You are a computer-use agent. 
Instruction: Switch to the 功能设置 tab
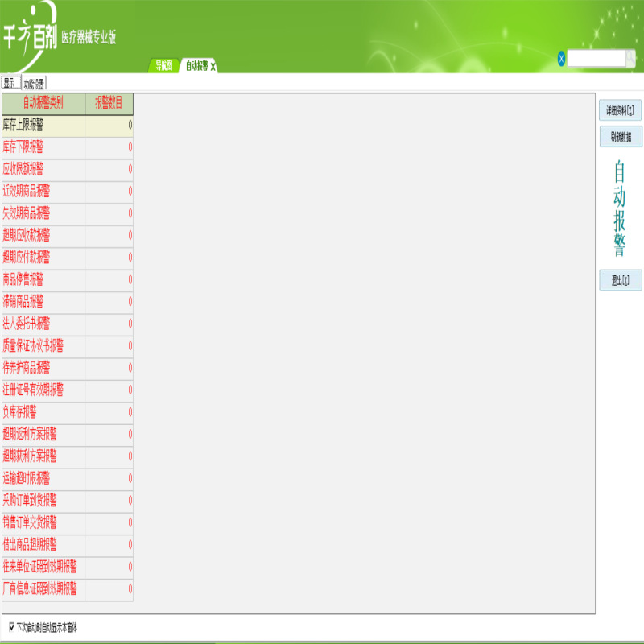[x=34, y=80]
